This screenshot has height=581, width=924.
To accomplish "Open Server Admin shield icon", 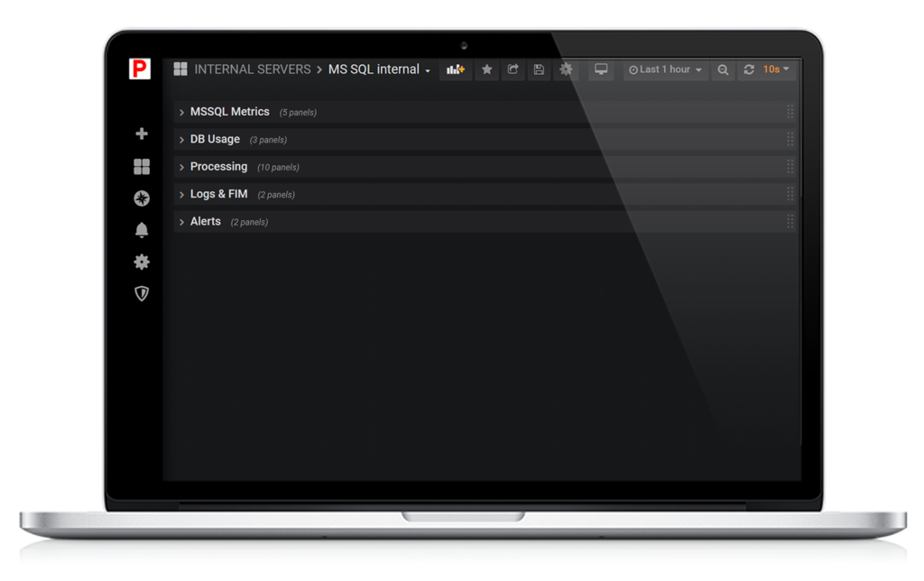I will point(142,293).
